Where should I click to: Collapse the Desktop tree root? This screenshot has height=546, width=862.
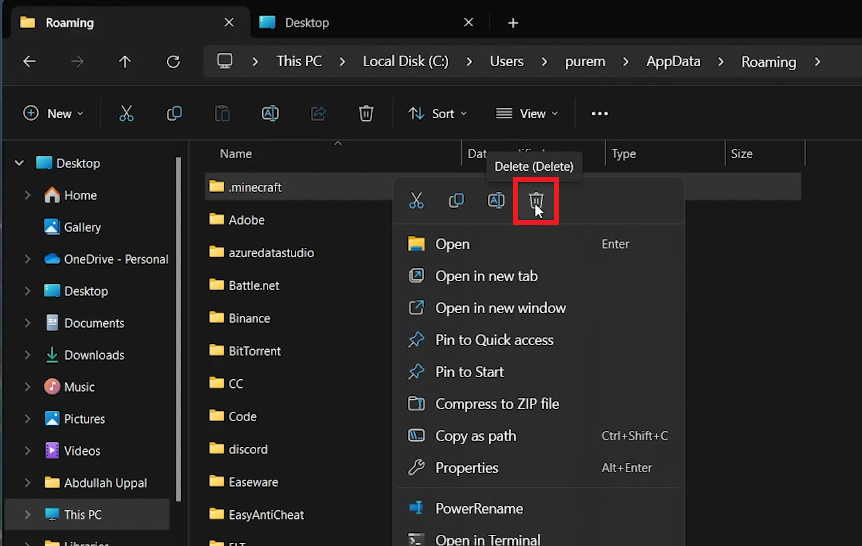click(x=19, y=163)
